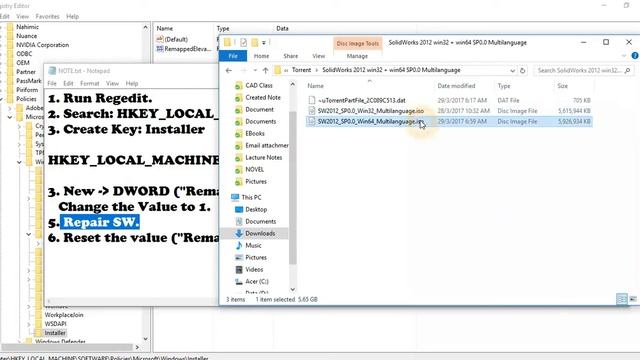Image resolution: width=640 pixels, height=360 pixels.
Task: Click Data column header in Registry Editor
Action: (x=282, y=29)
